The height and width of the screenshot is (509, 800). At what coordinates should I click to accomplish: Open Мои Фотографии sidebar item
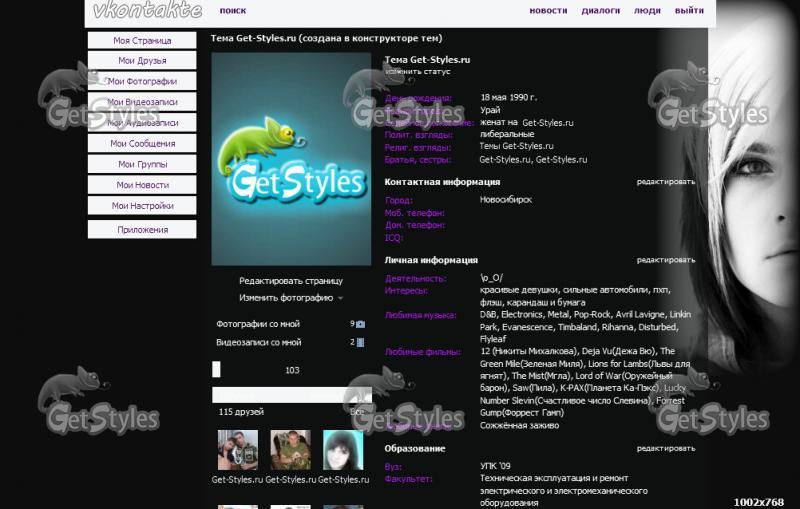coord(142,81)
